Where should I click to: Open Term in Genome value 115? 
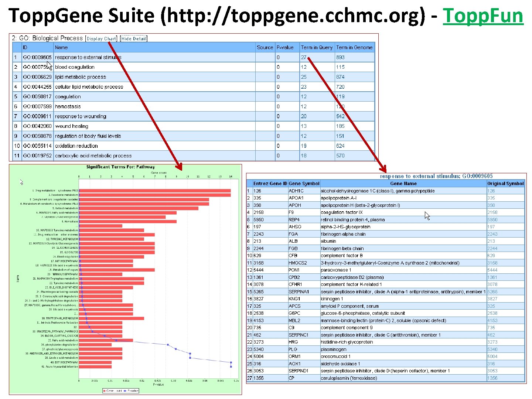coord(340,67)
